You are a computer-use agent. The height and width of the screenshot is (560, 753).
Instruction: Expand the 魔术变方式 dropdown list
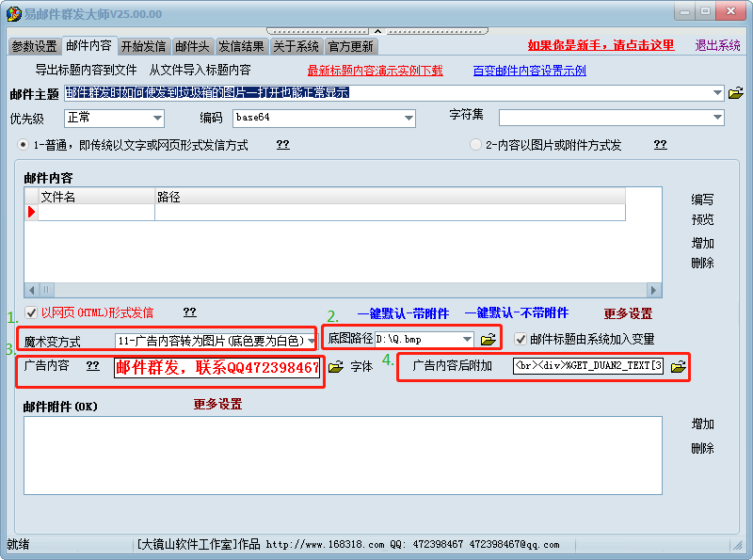(312, 340)
